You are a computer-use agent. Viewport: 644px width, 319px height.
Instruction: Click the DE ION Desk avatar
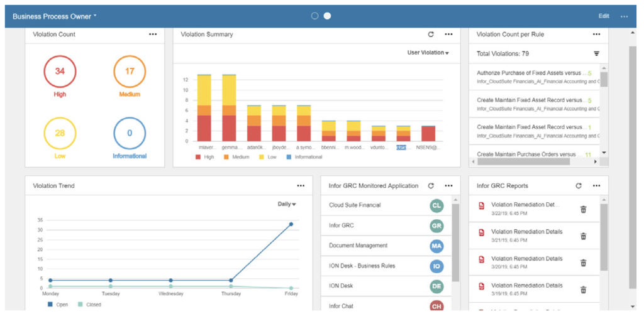point(437,286)
